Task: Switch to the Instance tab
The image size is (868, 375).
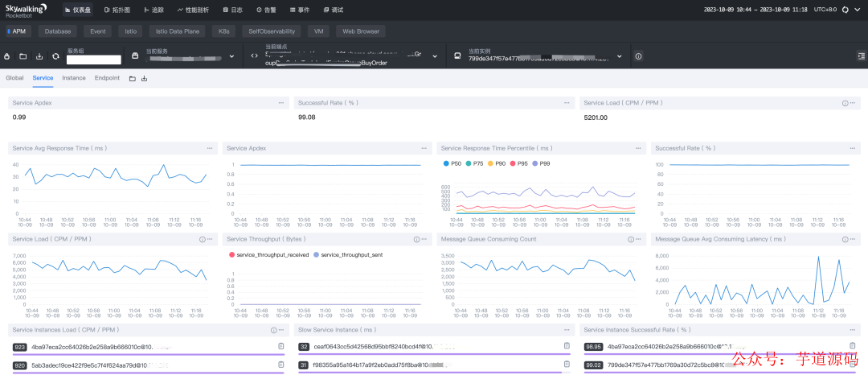Action: tap(74, 78)
